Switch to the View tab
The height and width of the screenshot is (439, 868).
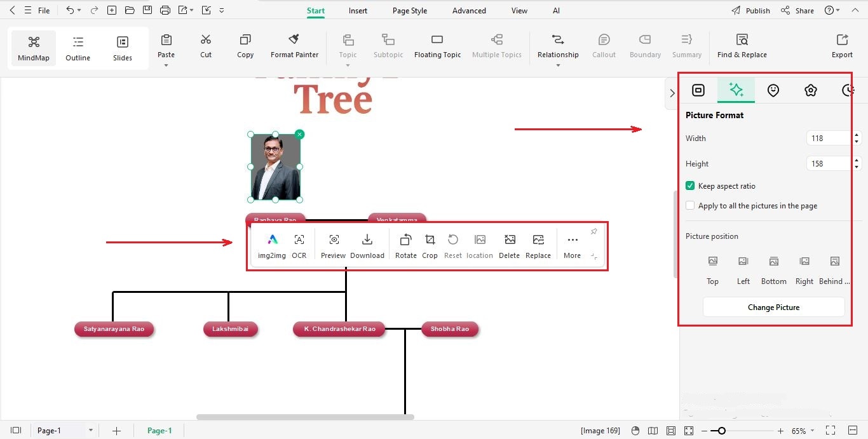[x=519, y=11]
